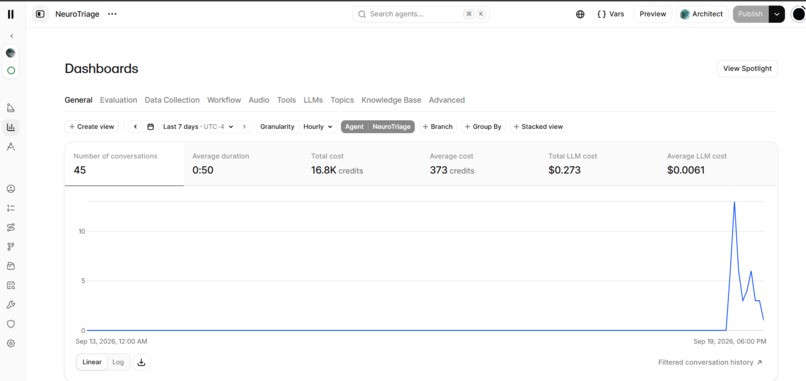806x381 pixels.
Task: Open the bar chart analytics icon
Action: coord(11,127)
